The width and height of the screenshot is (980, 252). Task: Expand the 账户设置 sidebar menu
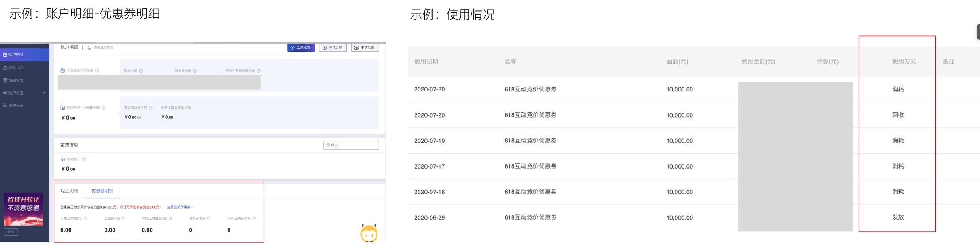[x=24, y=93]
